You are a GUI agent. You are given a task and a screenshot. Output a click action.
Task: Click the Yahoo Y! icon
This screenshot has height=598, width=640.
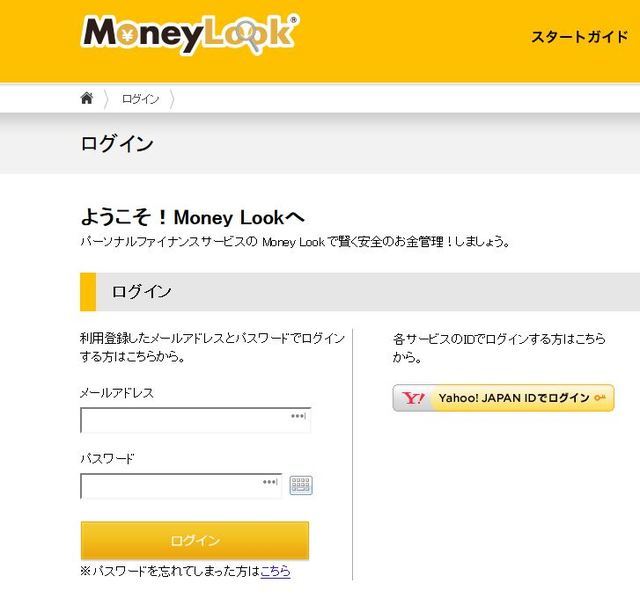point(414,398)
